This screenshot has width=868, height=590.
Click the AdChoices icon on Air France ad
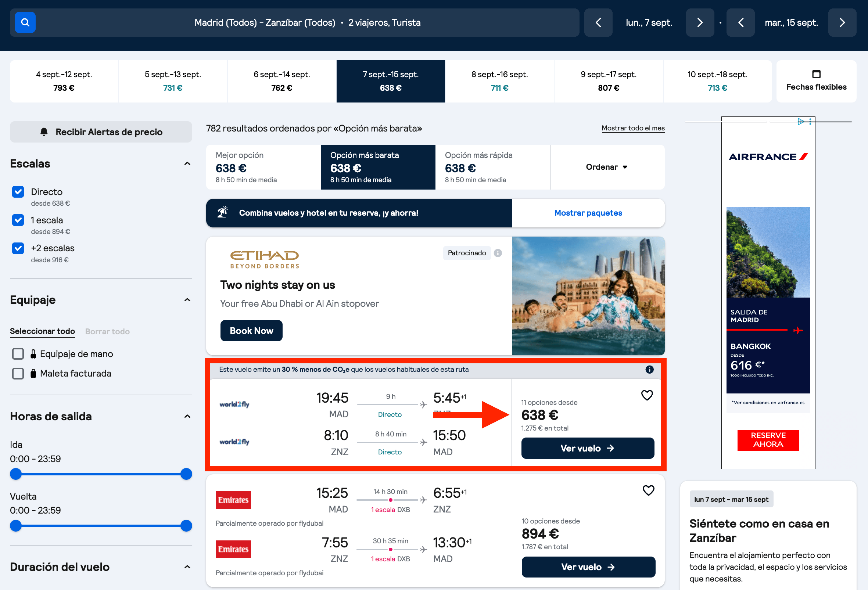point(800,121)
